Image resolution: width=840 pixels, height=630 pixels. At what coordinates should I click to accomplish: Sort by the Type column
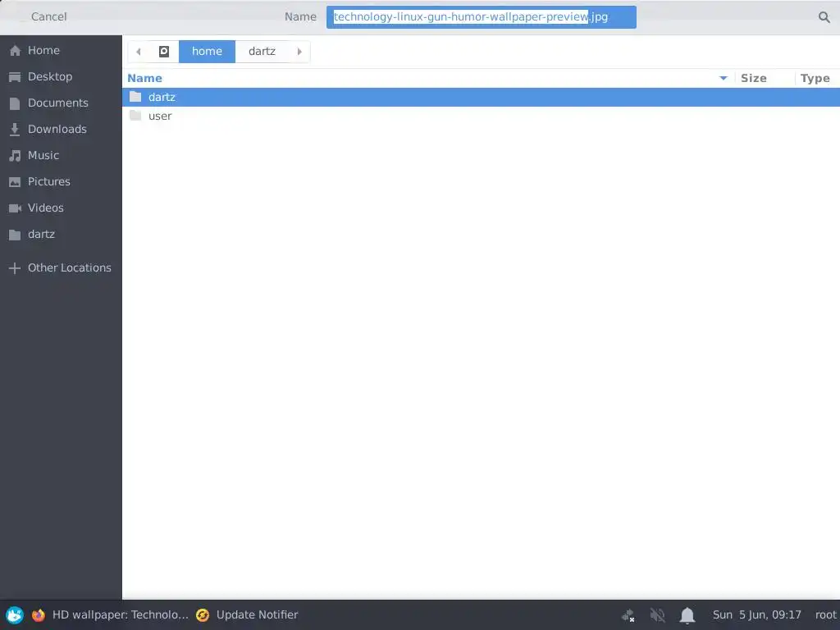pyautogui.click(x=815, y=78)
